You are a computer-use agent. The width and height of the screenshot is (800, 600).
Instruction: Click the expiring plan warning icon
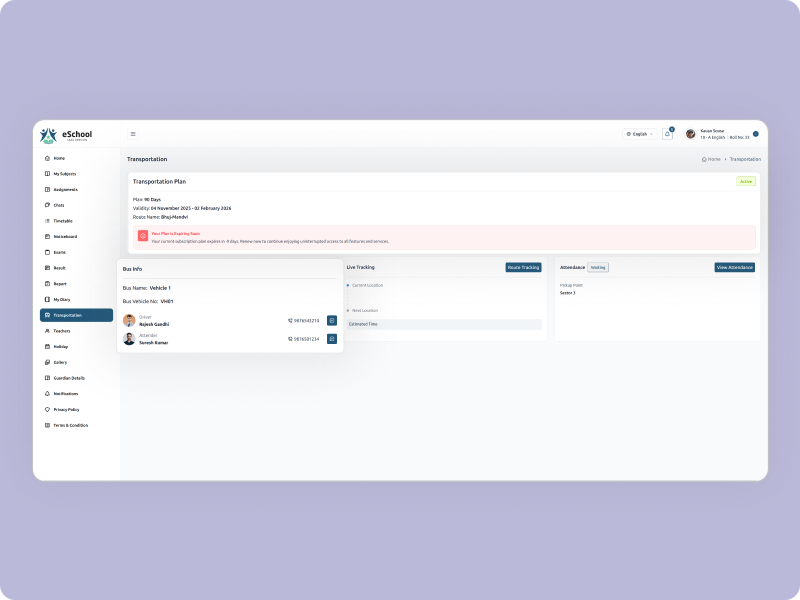pyautogui.click(x=143, y=236)
